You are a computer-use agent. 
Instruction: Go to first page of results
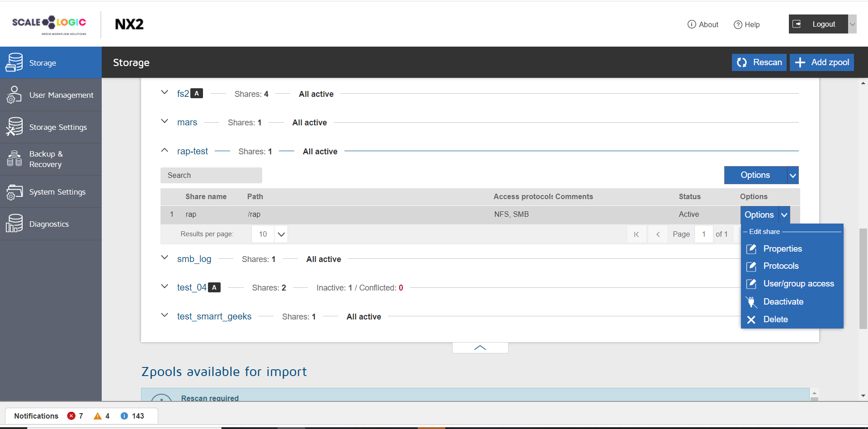(x=637, y=234)
